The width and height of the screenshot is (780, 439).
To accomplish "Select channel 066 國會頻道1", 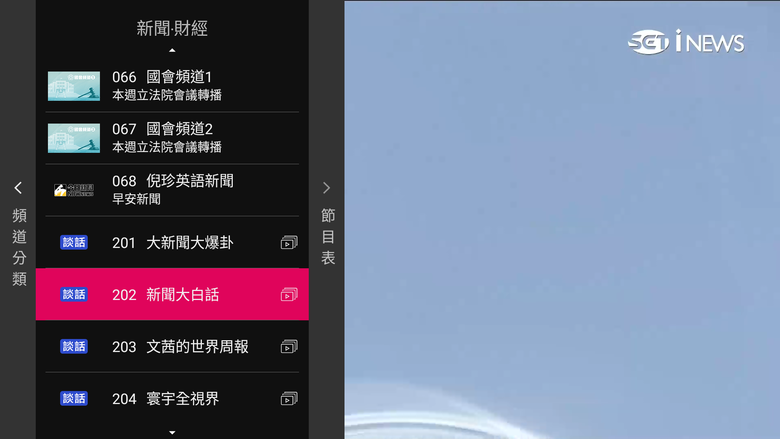I will click(x=172, y=86).
